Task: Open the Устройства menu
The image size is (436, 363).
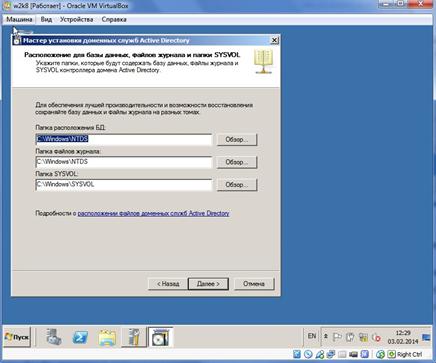Action: pos(76,19)
